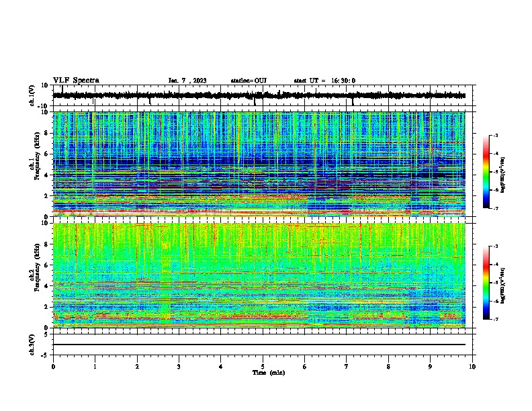Click the "-3" label on ch.1 color bar
This screenshot has height=411, width=532.
pyautogui.click(x=495, y=136)
